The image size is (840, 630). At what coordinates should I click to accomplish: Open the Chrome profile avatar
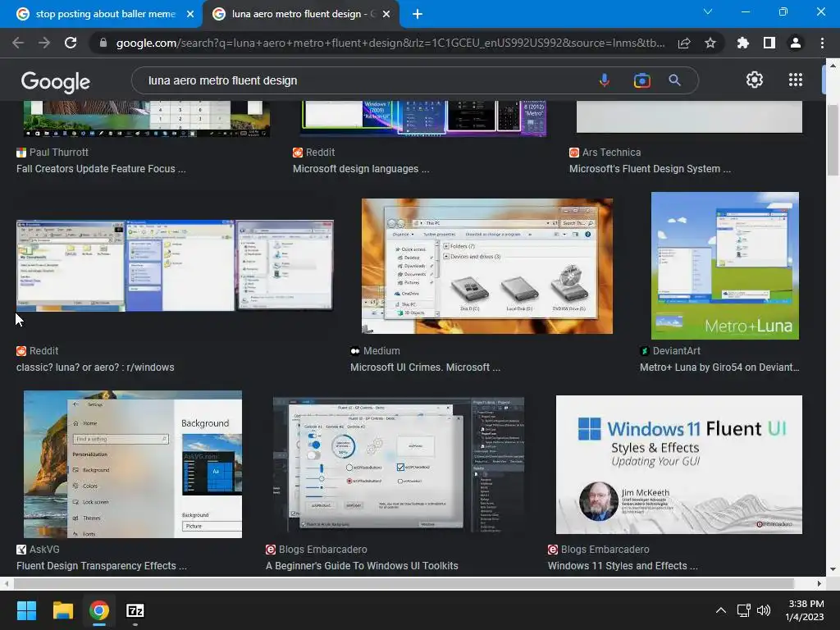[x=796, y=43]
